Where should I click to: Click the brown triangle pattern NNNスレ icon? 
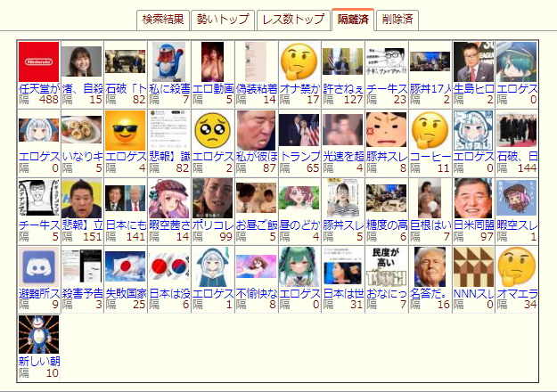[473, 265]
